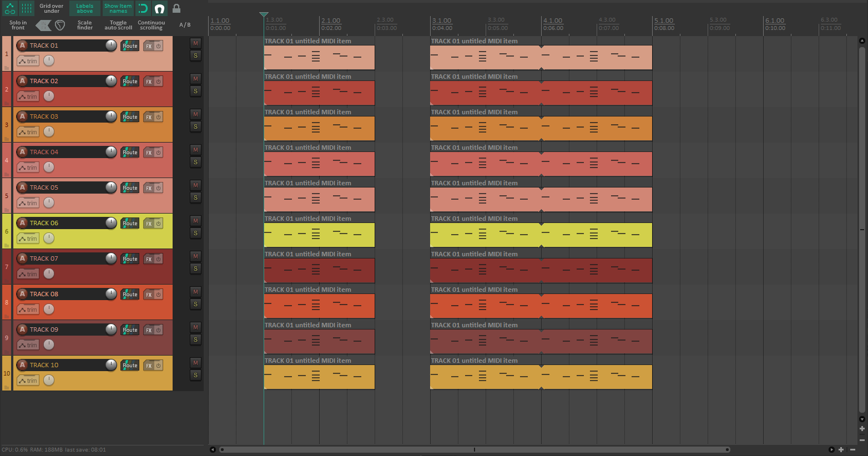Open Route for TRACK 10
868x456 pixels.
(130, 366)
